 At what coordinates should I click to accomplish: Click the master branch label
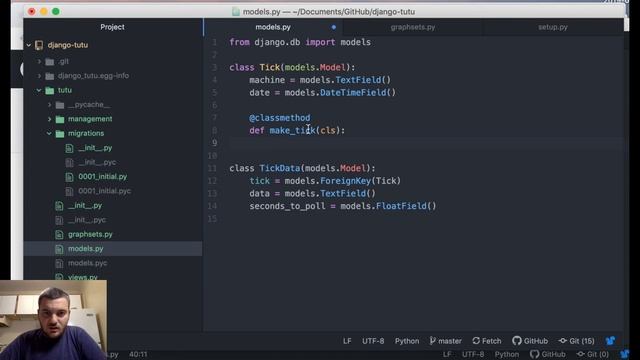pos(450,341)
